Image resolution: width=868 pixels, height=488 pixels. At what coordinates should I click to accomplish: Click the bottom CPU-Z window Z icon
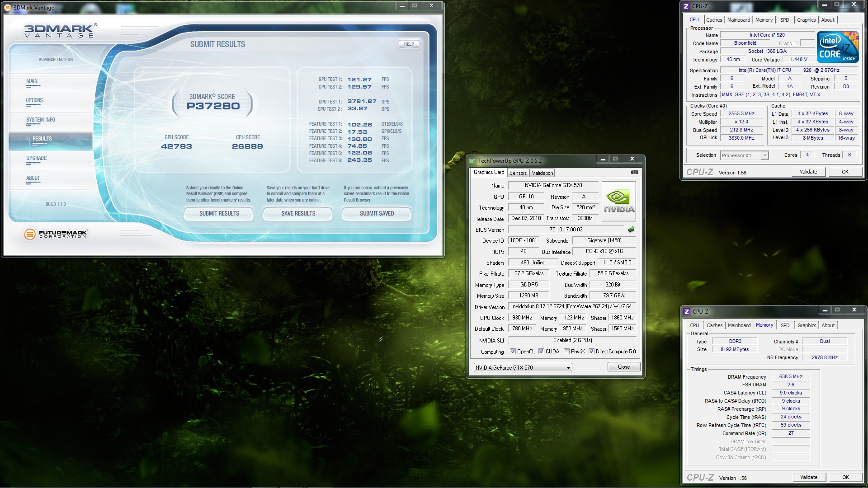687,312
